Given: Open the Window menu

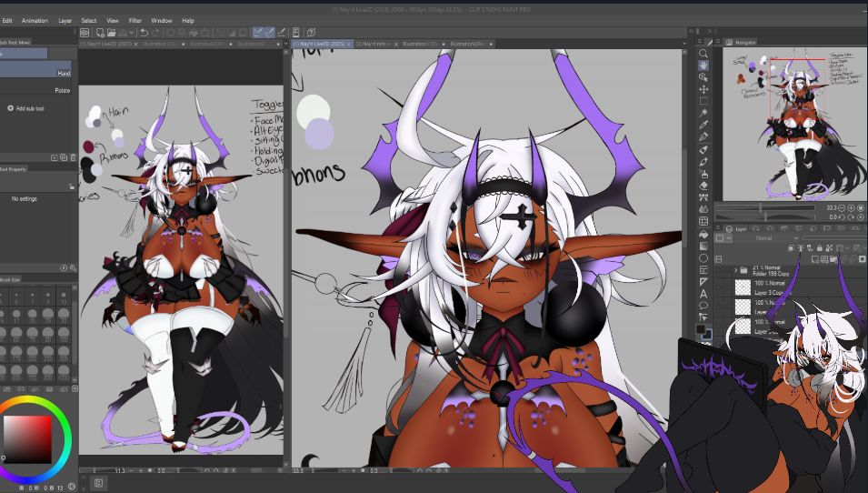Looking at the screenshot, I should pos(161,21).
